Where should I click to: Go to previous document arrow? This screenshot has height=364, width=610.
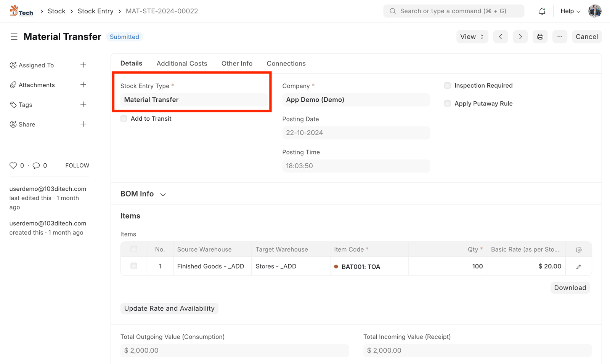coord(500,37)
